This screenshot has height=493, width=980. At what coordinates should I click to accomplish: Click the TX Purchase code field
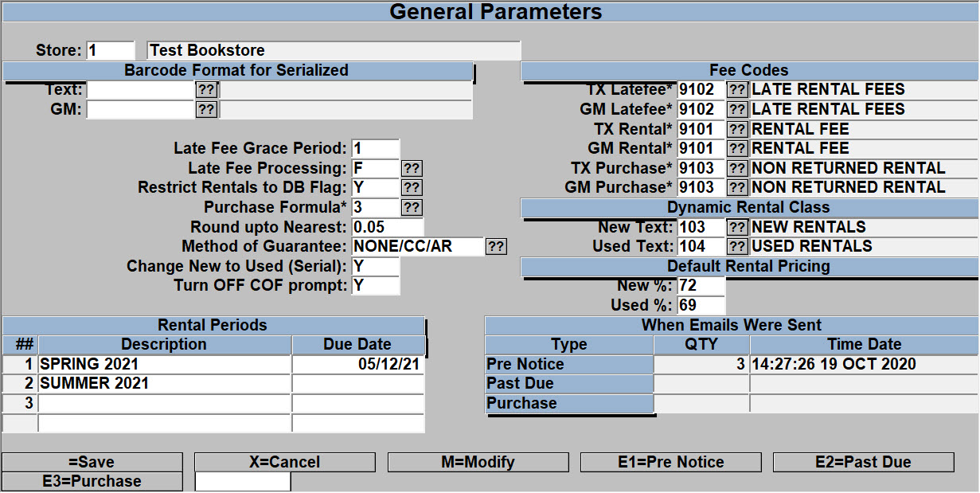click(701, 169)
